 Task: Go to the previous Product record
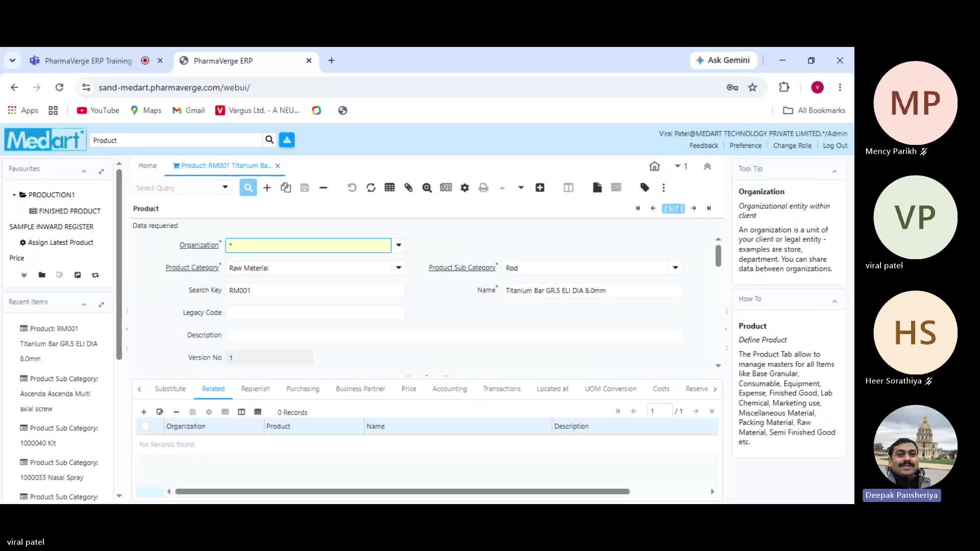653,208
